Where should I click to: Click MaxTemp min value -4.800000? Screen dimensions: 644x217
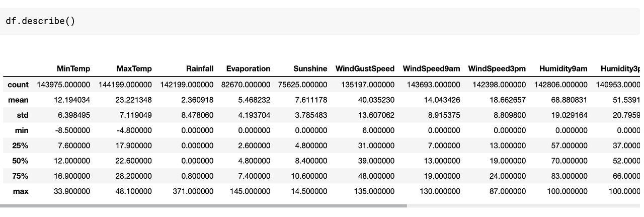[135, 130]
